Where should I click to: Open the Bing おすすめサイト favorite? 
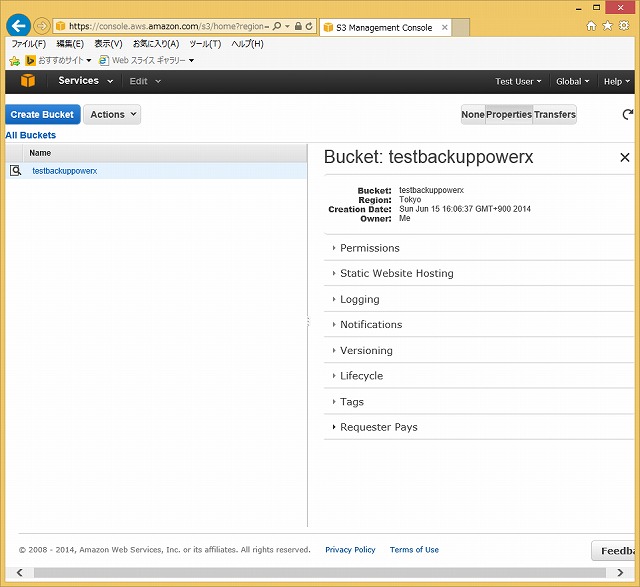coord(58,60)
